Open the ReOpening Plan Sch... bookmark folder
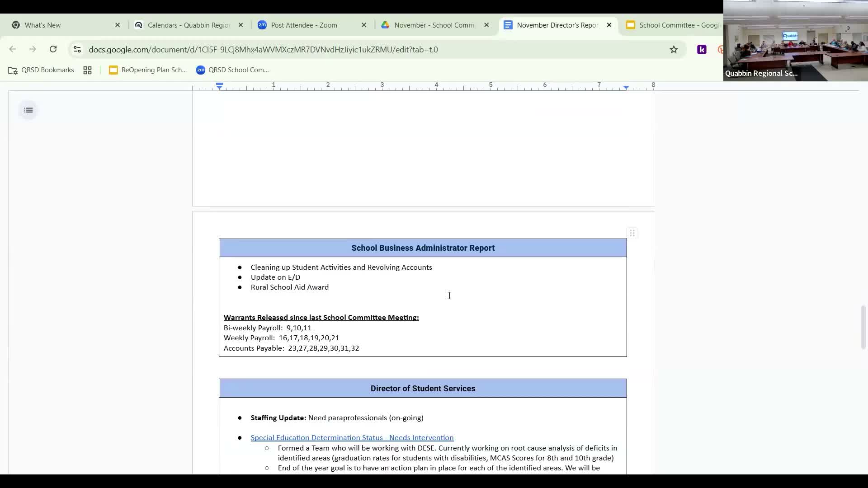This screenshot has height=488, width=868. [x=148, y=70]
